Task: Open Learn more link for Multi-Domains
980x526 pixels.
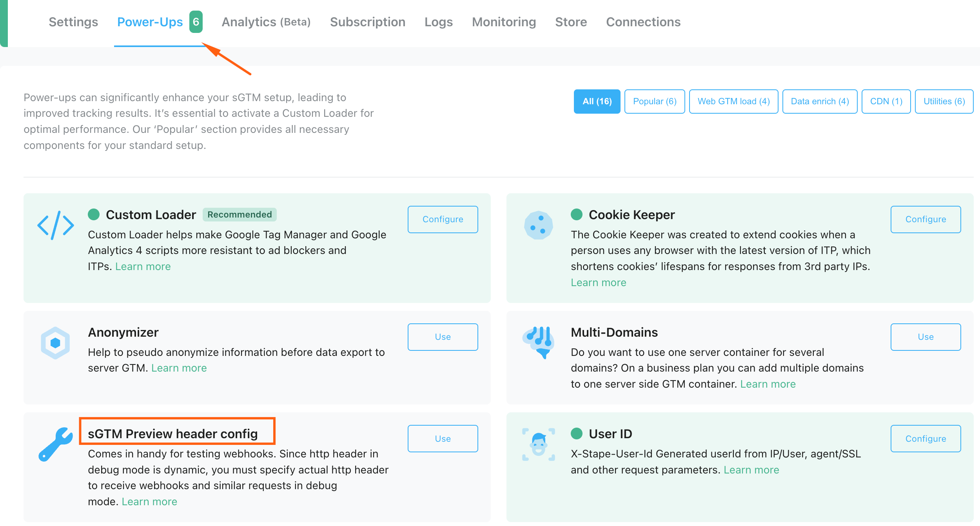Action: (x=768, y=384)
